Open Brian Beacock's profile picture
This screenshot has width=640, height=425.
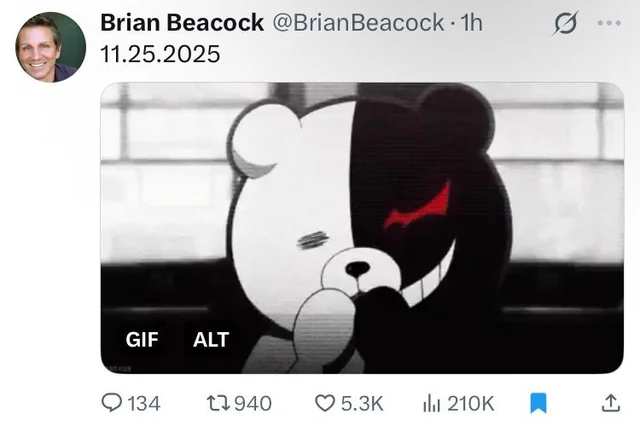pos(51,47)
